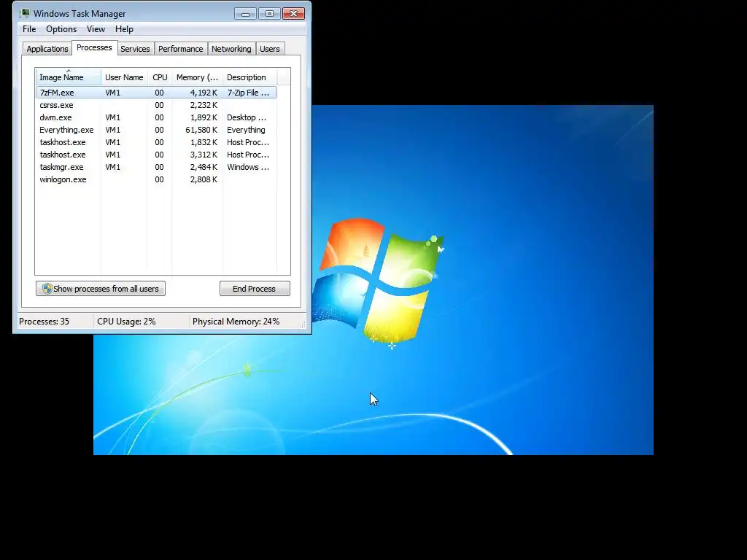Viewport: 747px width, 560px height.
Task: Click the 61,580 K memory value
Action: (x=201, y=130)
